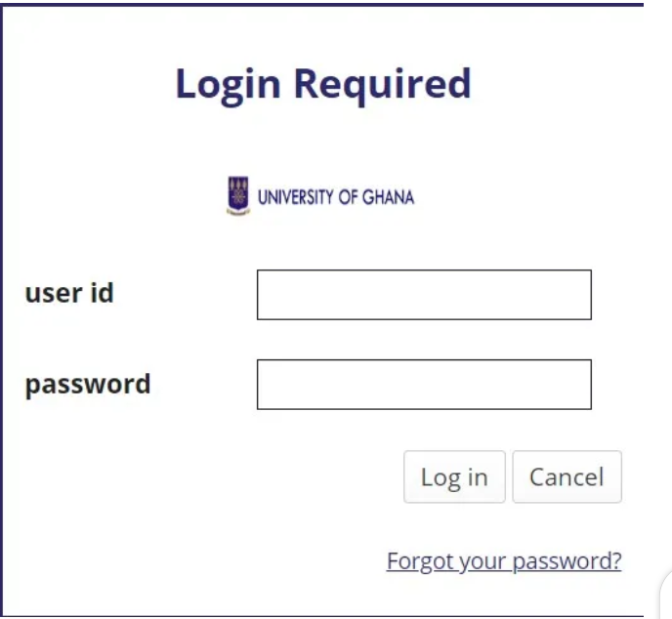
Task: Click the Log in button
Action: click(454, 476)
